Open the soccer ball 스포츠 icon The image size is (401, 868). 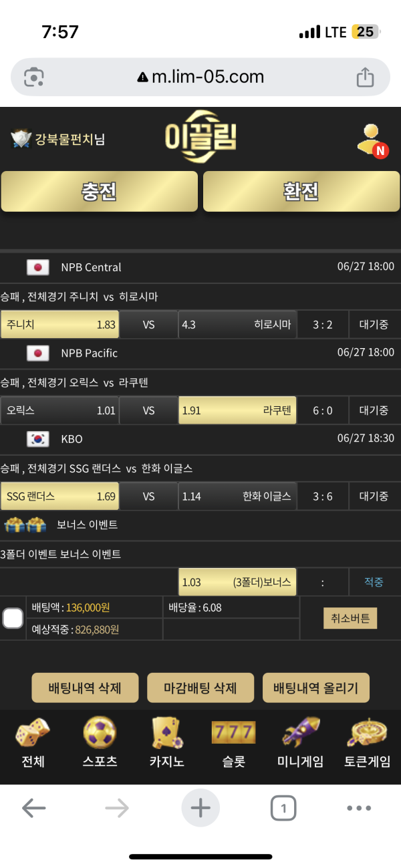[x=100, y=734]
